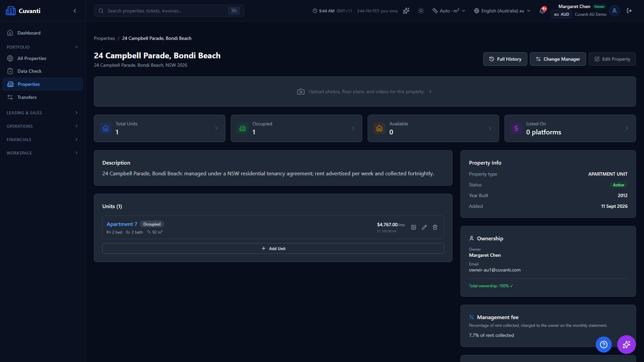
Task: Open the Listed On platforms card
Action: [x=570, y=128]
